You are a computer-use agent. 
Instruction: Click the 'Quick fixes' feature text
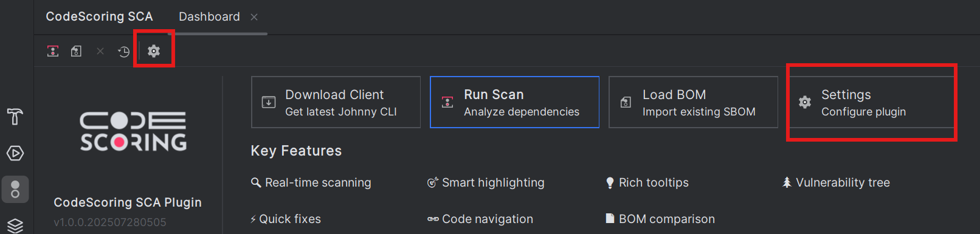pos(290,219)
